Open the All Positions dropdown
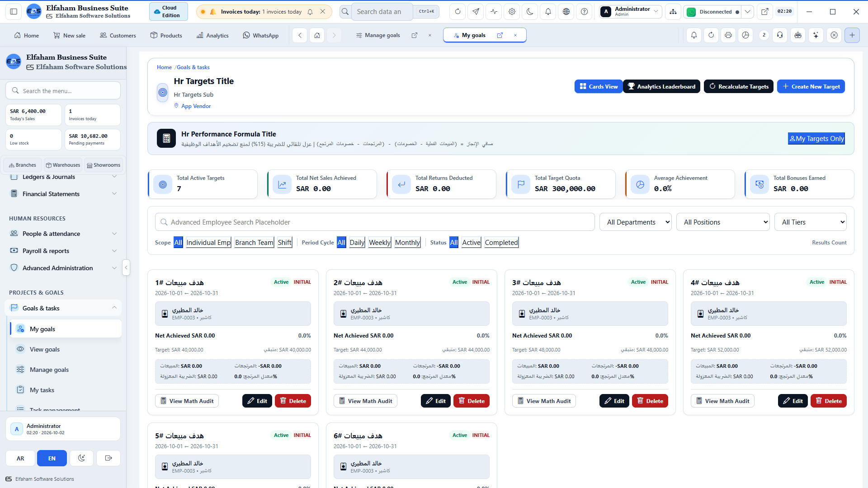The image size is (868, 488). pyautogui.click(x=723, y=222)
